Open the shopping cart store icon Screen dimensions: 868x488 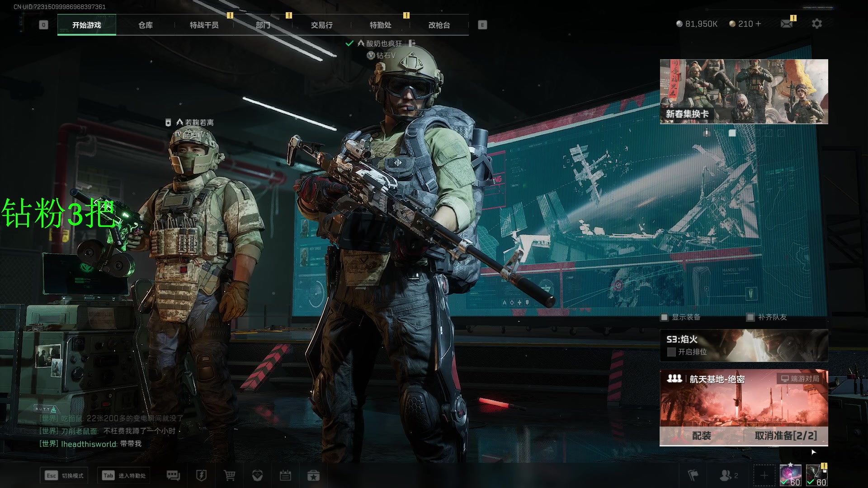pyautogui.click(x=229, y=475)
